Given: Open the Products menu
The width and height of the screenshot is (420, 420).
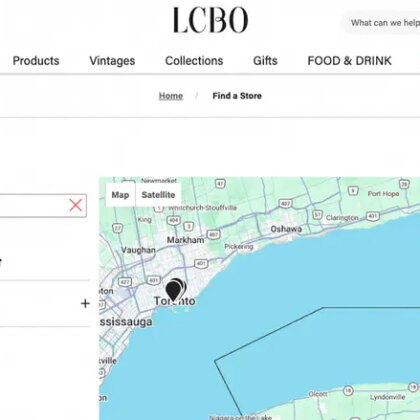Looking at the screenshot, I should (x=36, y=61).
